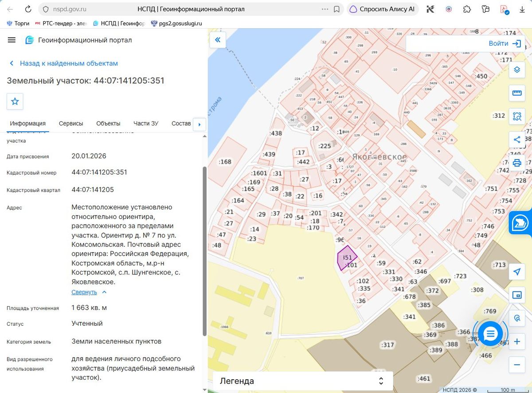Open the Торги bookmark
Image resolution: width=532 pixels, height=393 pixels.
click(18, 23)
